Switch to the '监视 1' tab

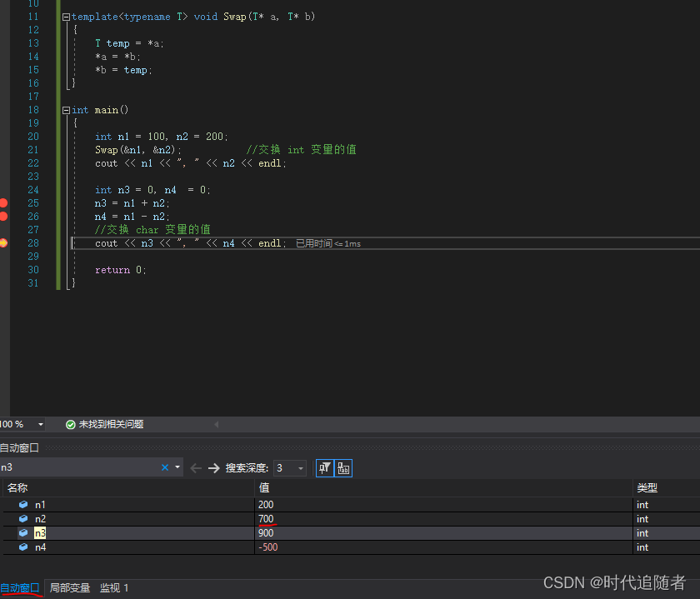114,588
